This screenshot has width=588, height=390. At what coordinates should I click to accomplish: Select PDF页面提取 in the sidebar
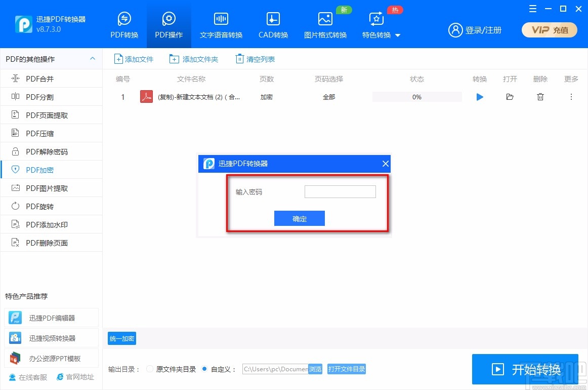point(52,115)
